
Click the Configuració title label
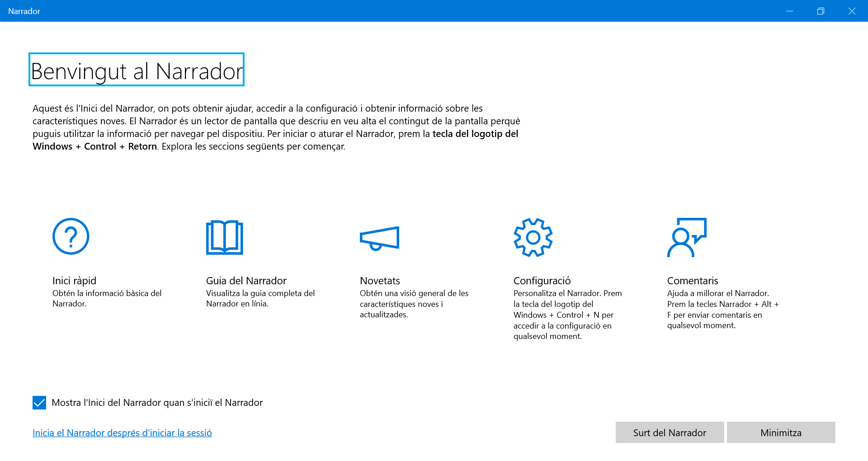click(x=542, y=281)
